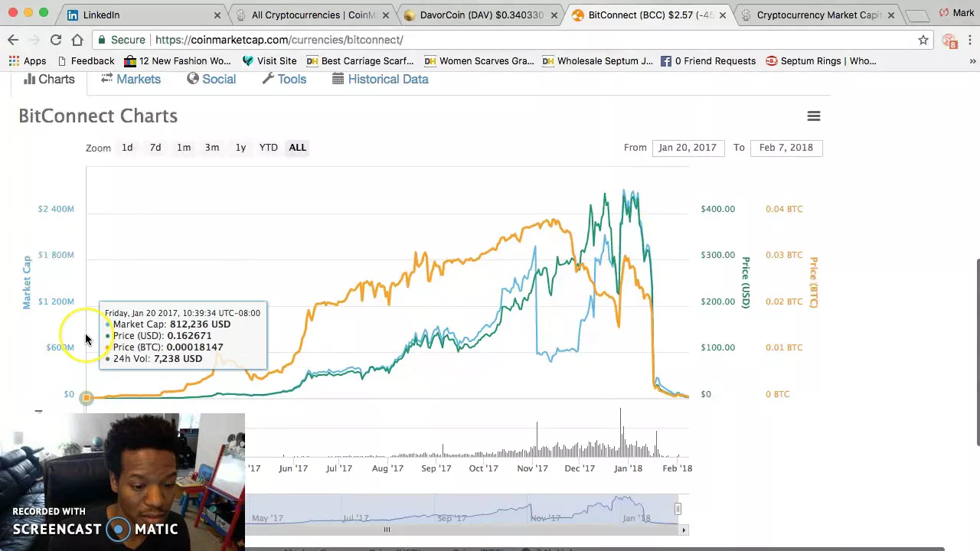This screenshot has height=551, width=980.
Task: Set chart zoom to 7d
Action: click(x=155, y=148)
